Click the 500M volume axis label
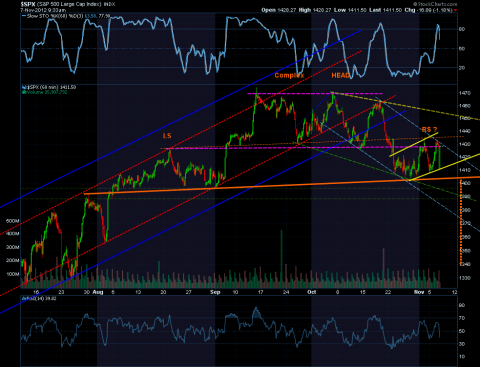Screen dimensions: 480x367 (x=13, y=221)
